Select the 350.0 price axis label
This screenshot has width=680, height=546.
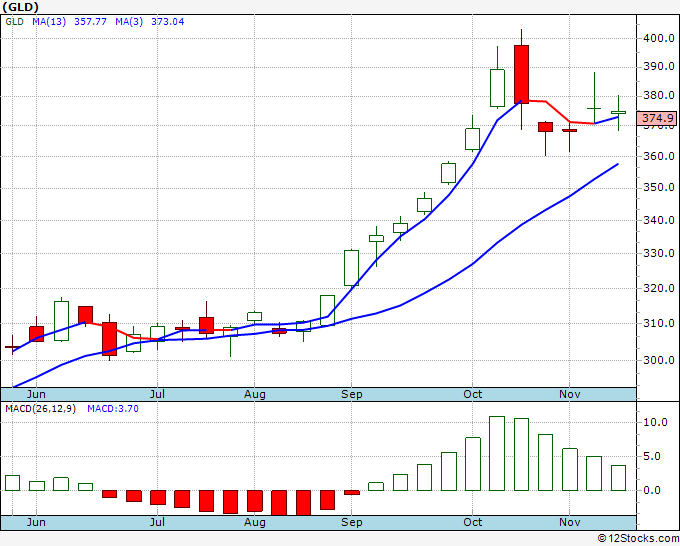tap(659, 187)
